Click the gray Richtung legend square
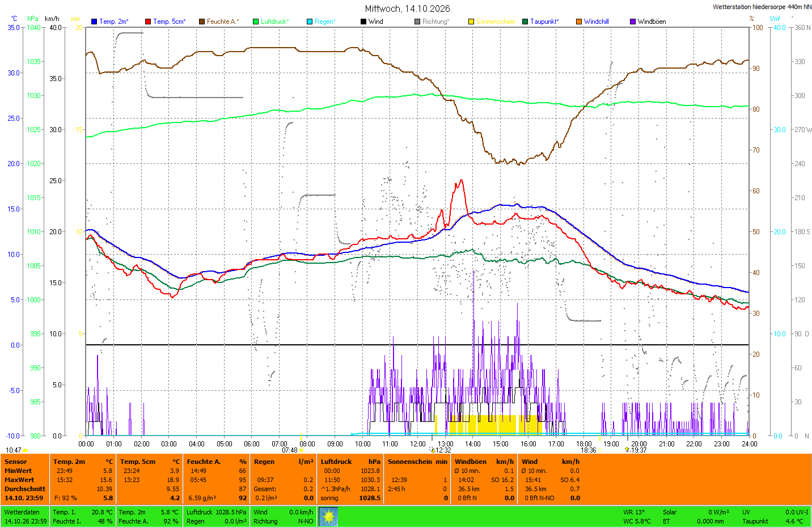812x528 pixels. (417, 22)
